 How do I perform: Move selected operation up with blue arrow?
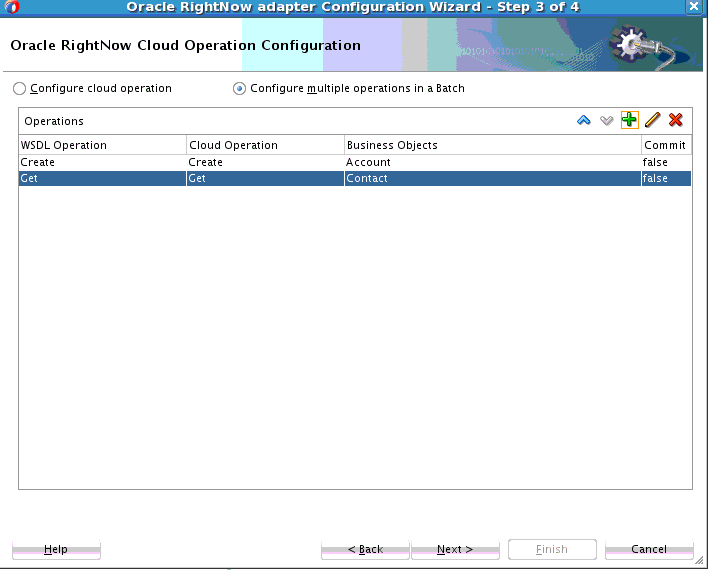[583, 120]
